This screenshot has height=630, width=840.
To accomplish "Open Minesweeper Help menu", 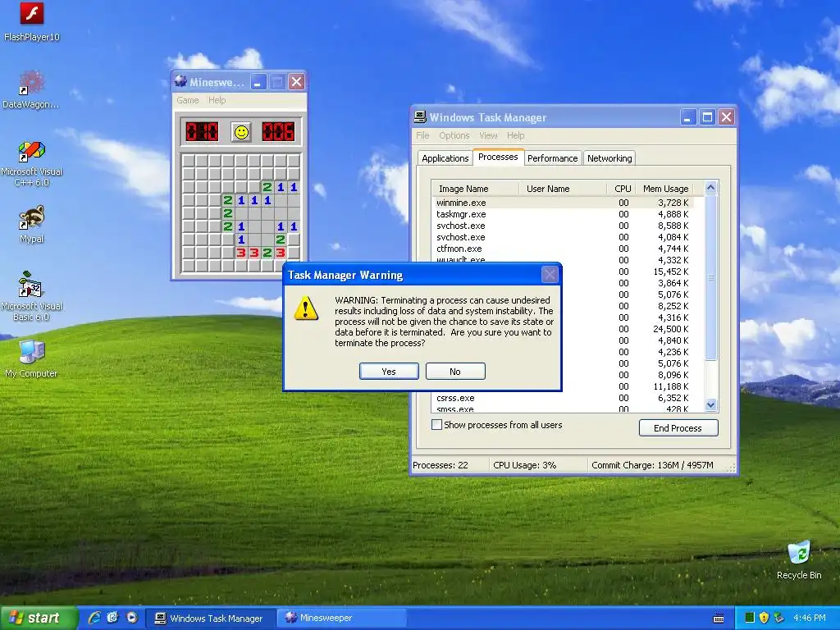I will click(217, 100).
